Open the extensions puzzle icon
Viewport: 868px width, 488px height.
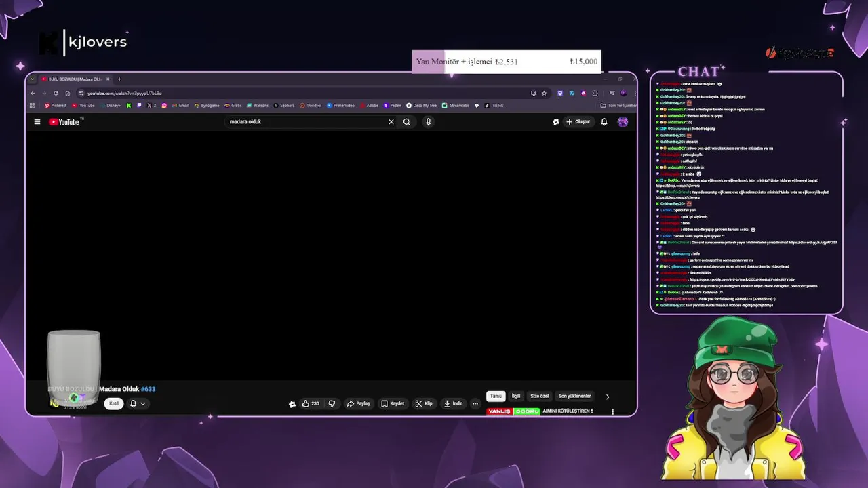coord(595,93)
